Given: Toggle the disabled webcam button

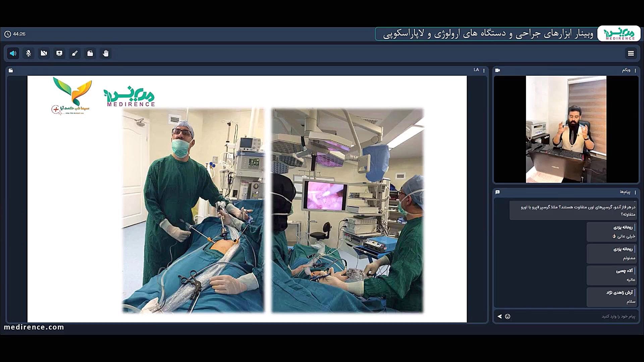Looking at the screenshot, I should 44,53.
